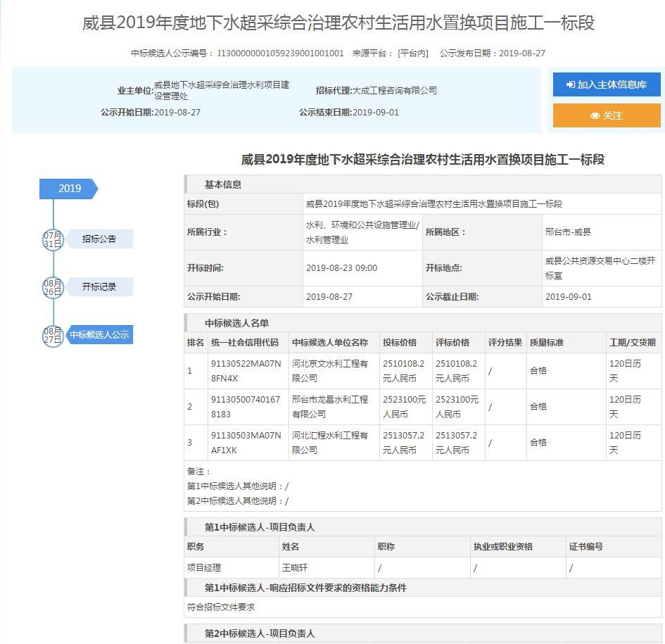The image size is (665, 644).
Task: Click the 08月26日 date circle marker
Action: pyautogui.click(x=53, y=287)
